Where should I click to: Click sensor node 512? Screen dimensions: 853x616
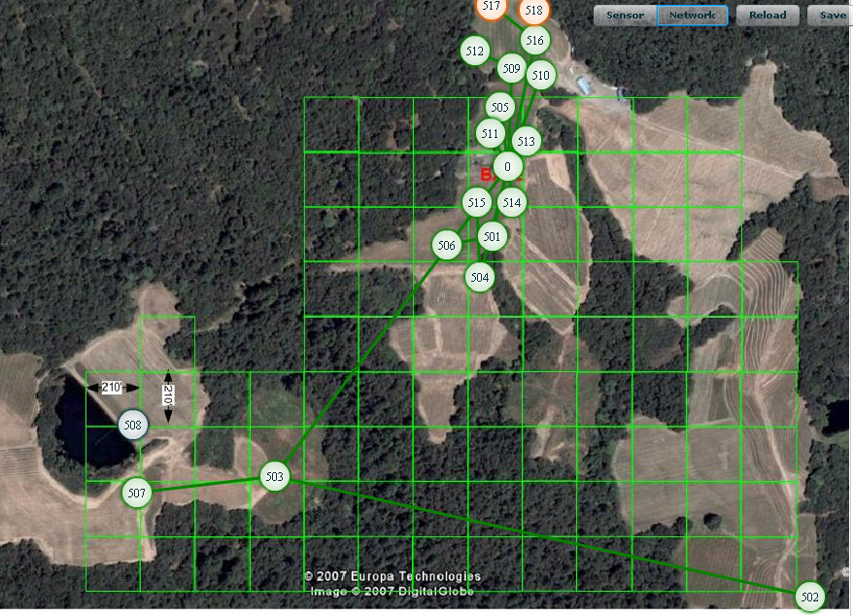[475, 51]
